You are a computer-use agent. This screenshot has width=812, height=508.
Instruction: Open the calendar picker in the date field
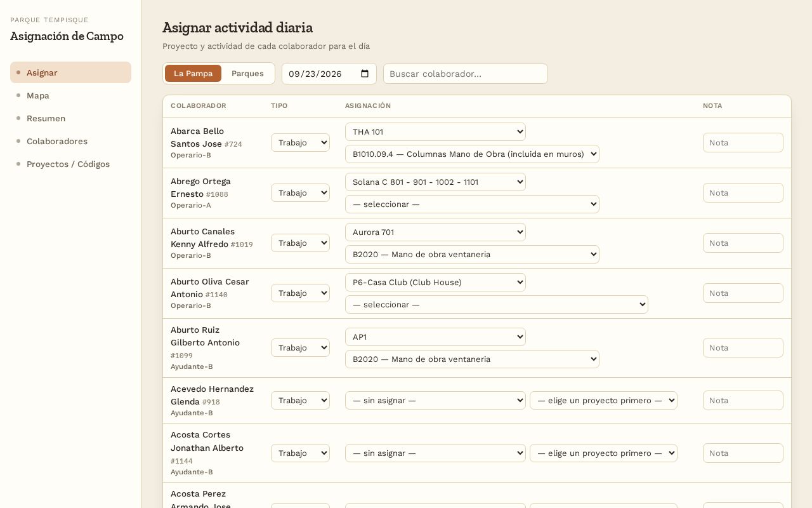(x=365, y=74)
